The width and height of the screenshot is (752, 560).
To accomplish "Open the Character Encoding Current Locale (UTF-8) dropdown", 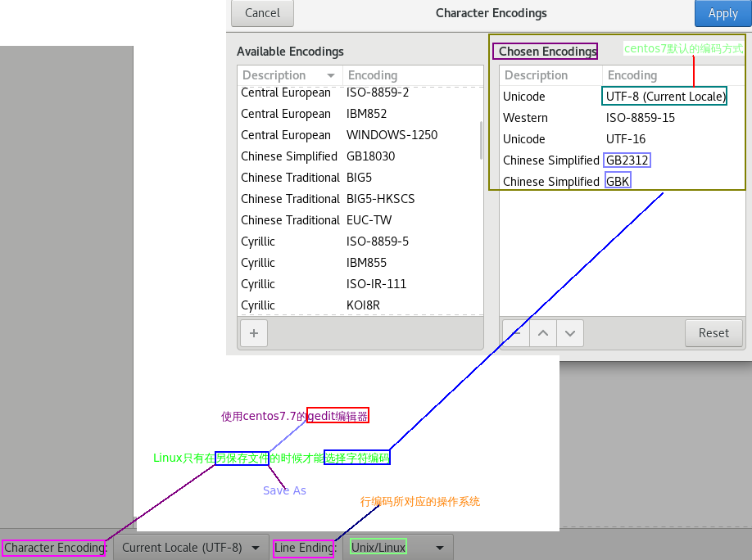I will 191,548.
